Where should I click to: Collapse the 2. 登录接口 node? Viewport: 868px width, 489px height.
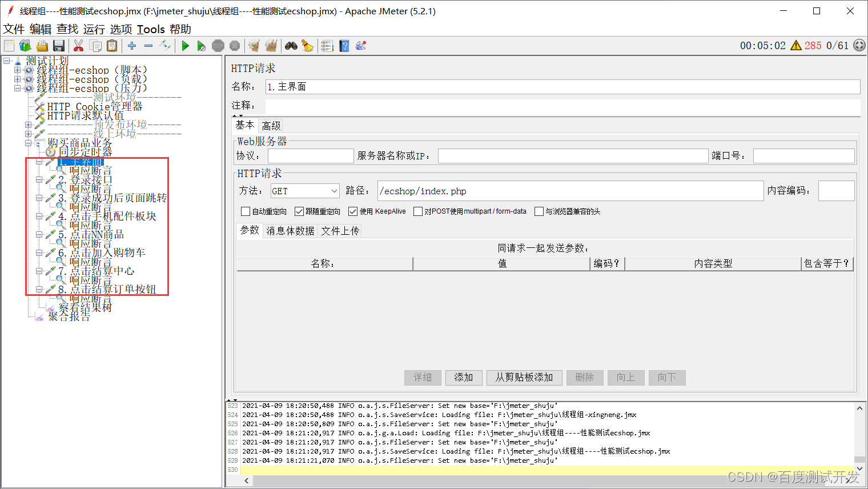[39, 179]
